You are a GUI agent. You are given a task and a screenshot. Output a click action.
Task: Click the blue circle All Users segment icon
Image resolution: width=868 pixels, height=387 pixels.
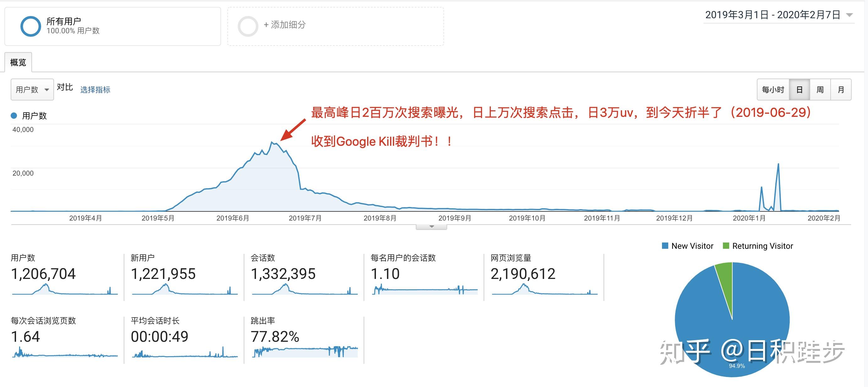click(x=30, y=26)
